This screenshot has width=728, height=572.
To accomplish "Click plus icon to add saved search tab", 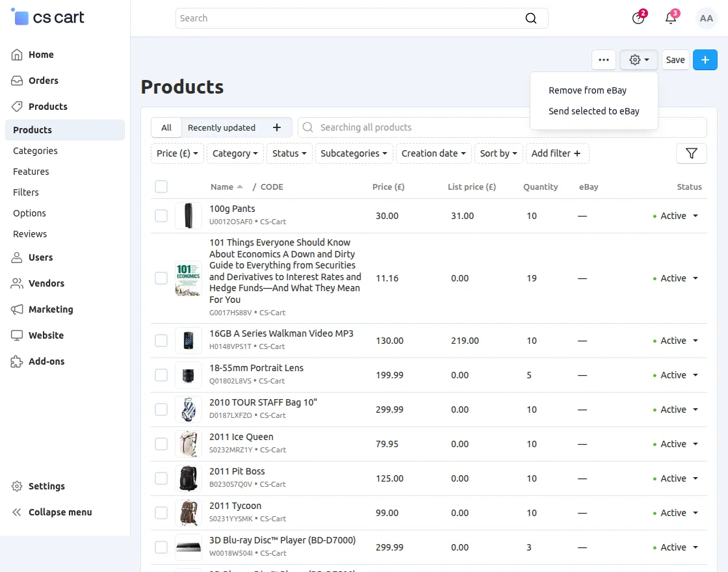I will click(277, 127).
